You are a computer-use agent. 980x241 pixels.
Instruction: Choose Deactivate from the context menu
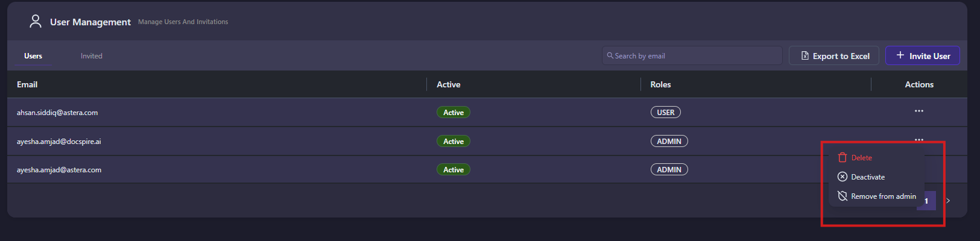pos(868,177)
